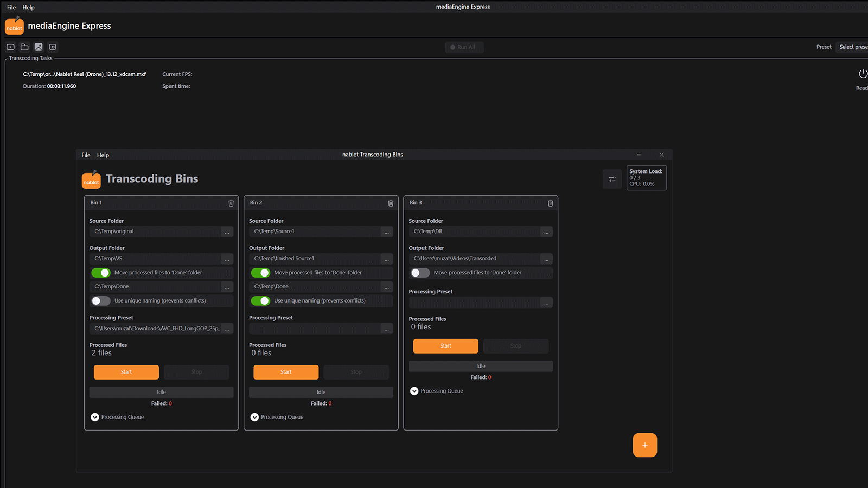
Task: Click Bin 1 output folder field C:\Temp\VS
Action: coord(155,259)
